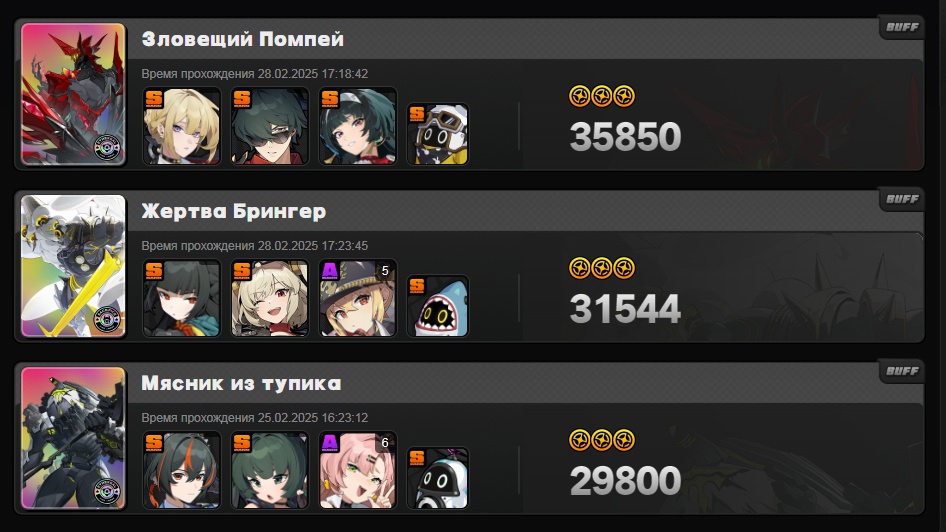Select green-haired agent in third team
The image size is (946, 532).
pos(270,470)
